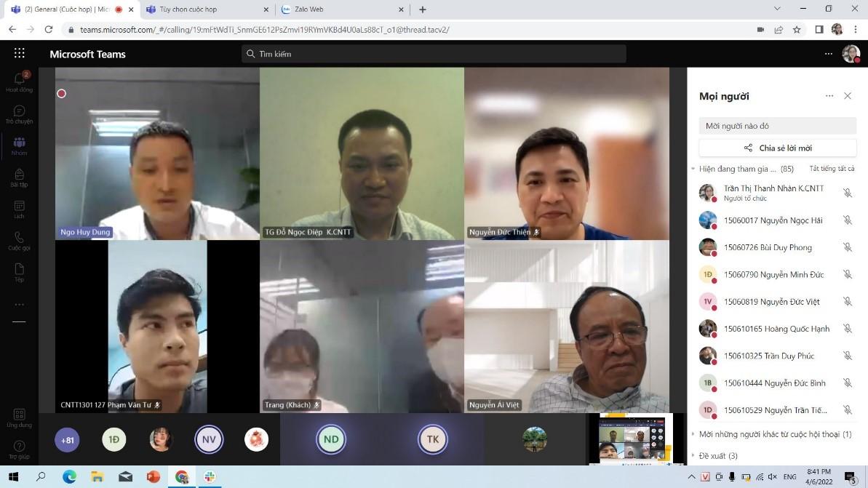Image resolution: width=868 pixels, height=488 pixels.
Task: Open the Lịch calendar icon
Action: point(19,209)
